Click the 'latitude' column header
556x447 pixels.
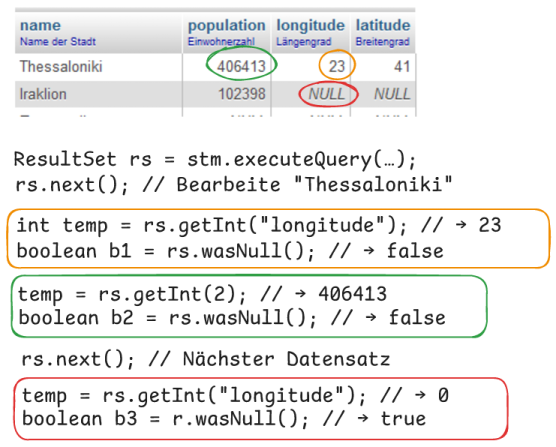tap(383, 25)
